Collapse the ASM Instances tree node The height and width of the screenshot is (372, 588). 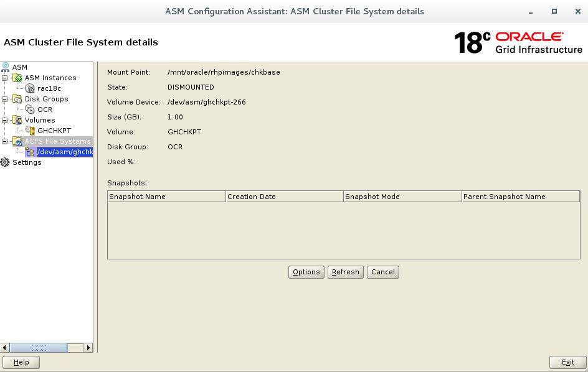pos(4,78)
